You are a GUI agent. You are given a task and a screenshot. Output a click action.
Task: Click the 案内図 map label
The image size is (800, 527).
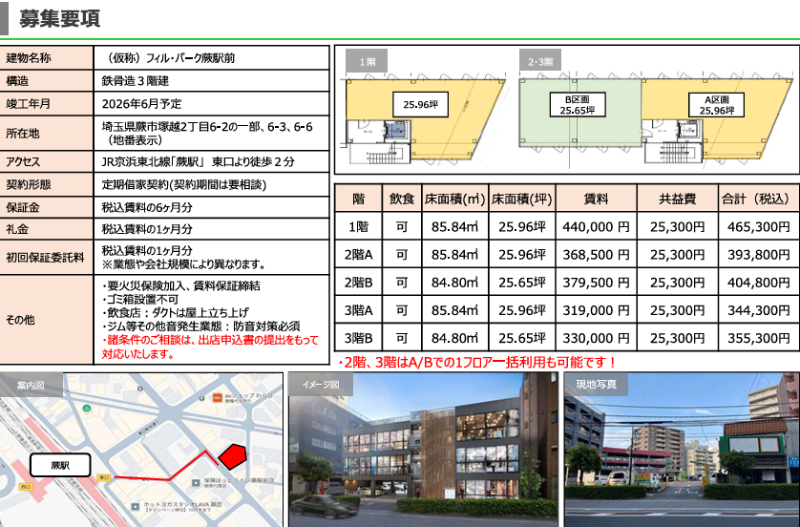tap(33, 384)
